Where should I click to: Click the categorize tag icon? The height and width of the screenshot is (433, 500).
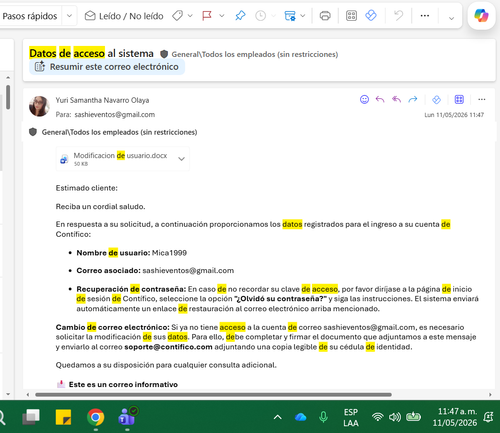(177, 16)
